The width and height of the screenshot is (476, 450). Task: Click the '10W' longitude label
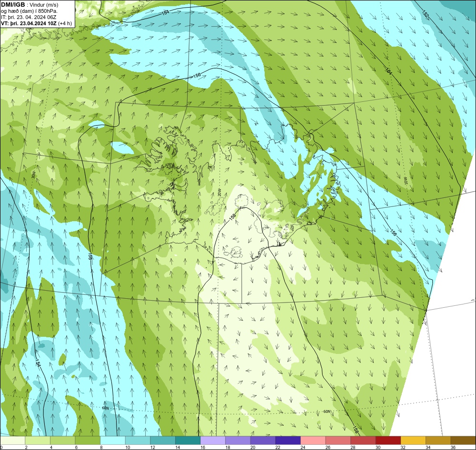point(405,180)
